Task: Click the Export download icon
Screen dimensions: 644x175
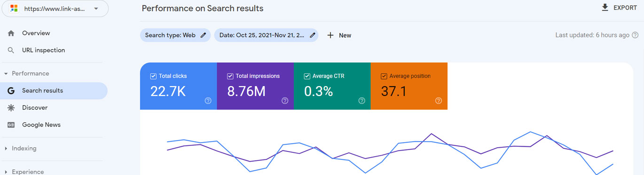Action: point(605,8)
